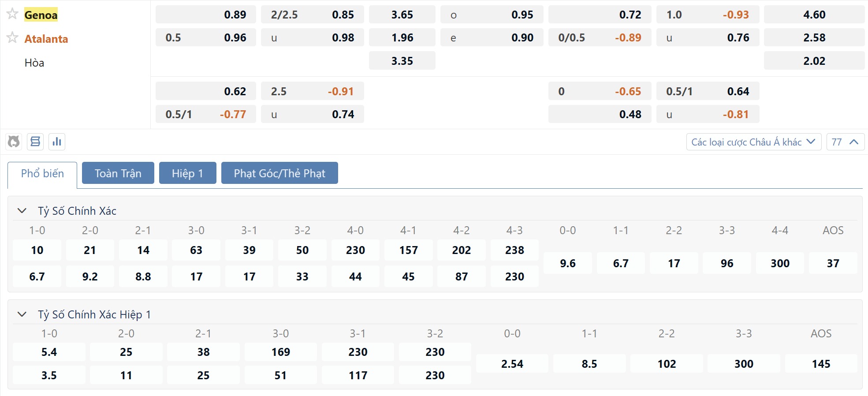Switch to the Toàn Trận tab
Viewport: 868px width, 396px height.
[118, 173]
